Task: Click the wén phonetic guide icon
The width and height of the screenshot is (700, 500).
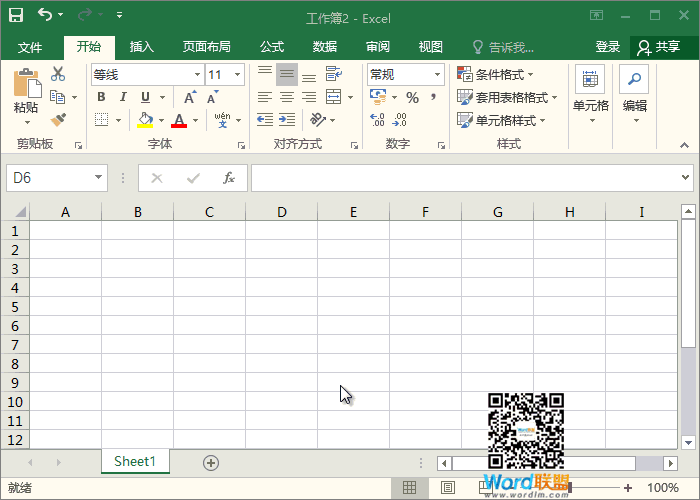Action: click(x=222, y=120)
